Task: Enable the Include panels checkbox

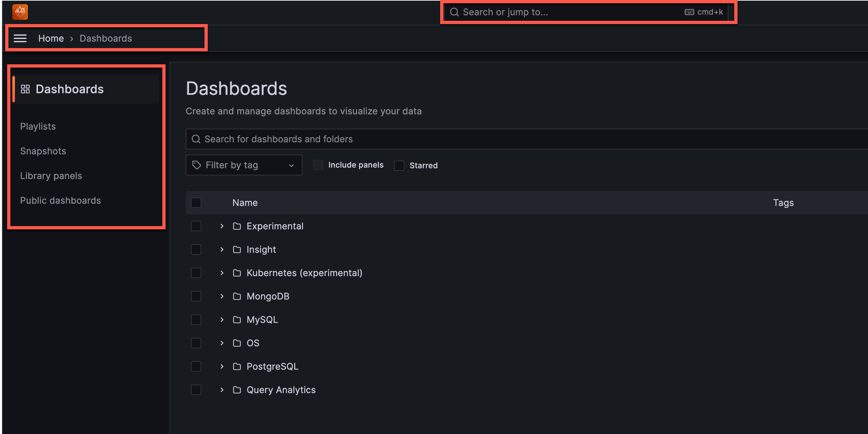Action: coord(318,165)
